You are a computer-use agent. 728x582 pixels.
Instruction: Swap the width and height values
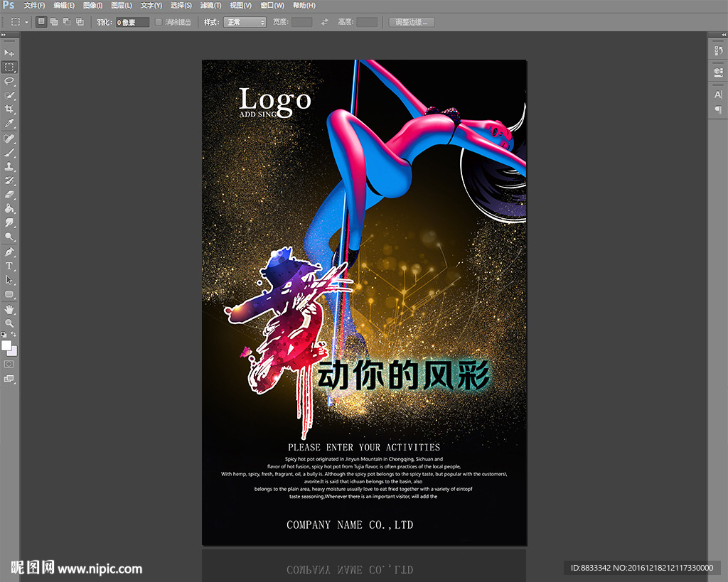[x=324, y=22]
